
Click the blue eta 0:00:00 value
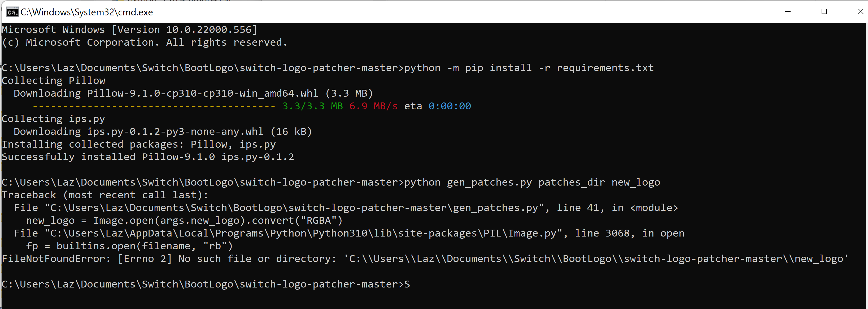pos(450,106)
